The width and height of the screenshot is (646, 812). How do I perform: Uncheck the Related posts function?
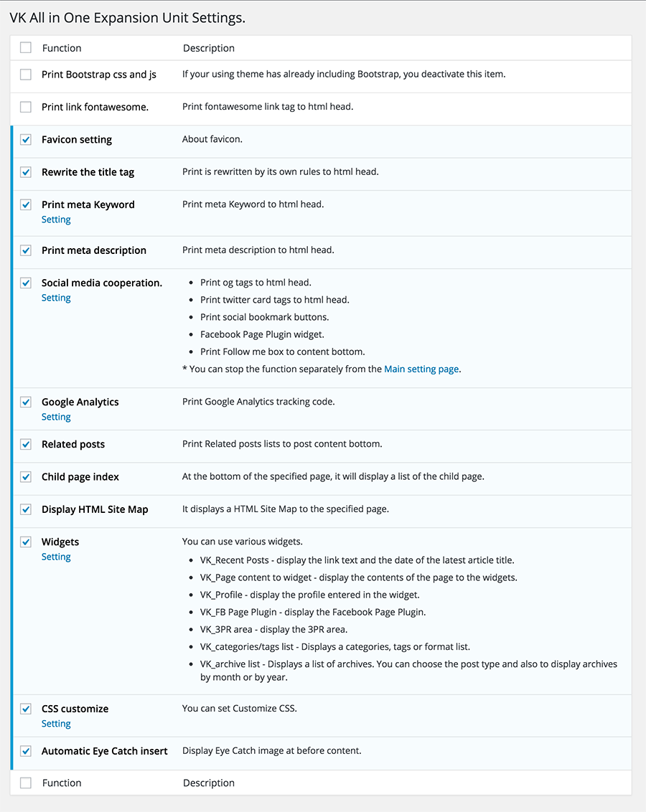[x=26, y=444]
